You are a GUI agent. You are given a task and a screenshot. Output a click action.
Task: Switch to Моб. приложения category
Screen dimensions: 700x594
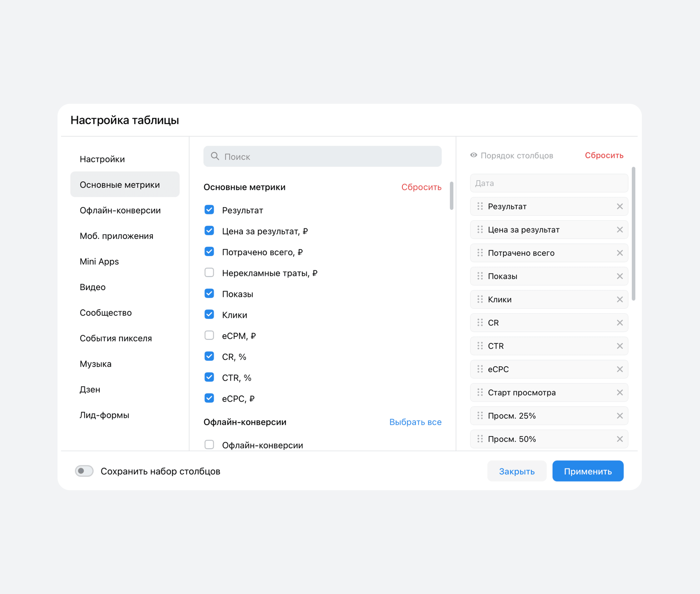116,236
